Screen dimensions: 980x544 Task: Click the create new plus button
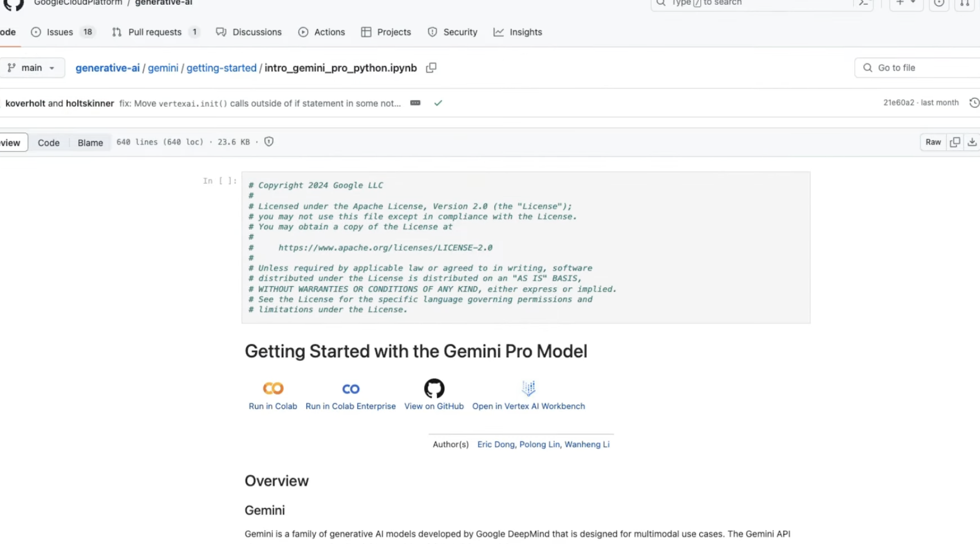(x=900, y=3)
